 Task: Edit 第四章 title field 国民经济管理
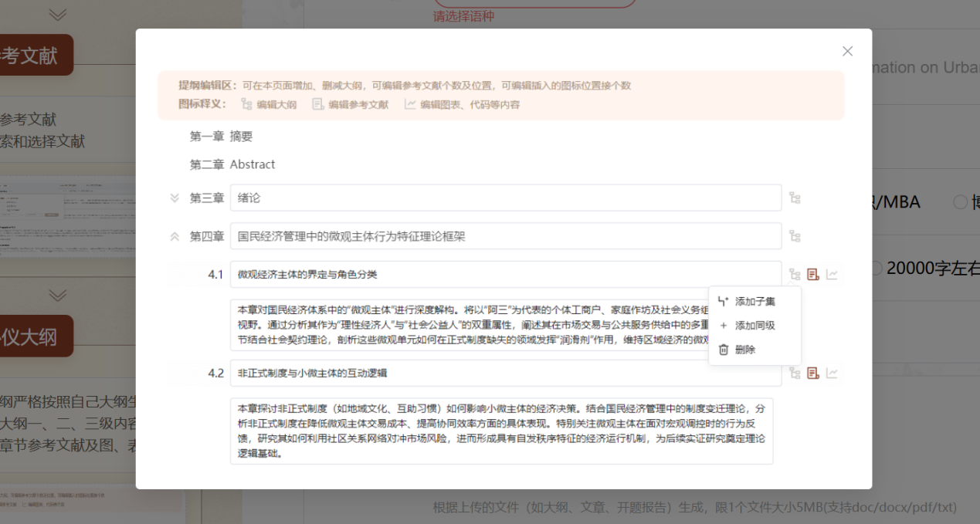coord(506,236)
